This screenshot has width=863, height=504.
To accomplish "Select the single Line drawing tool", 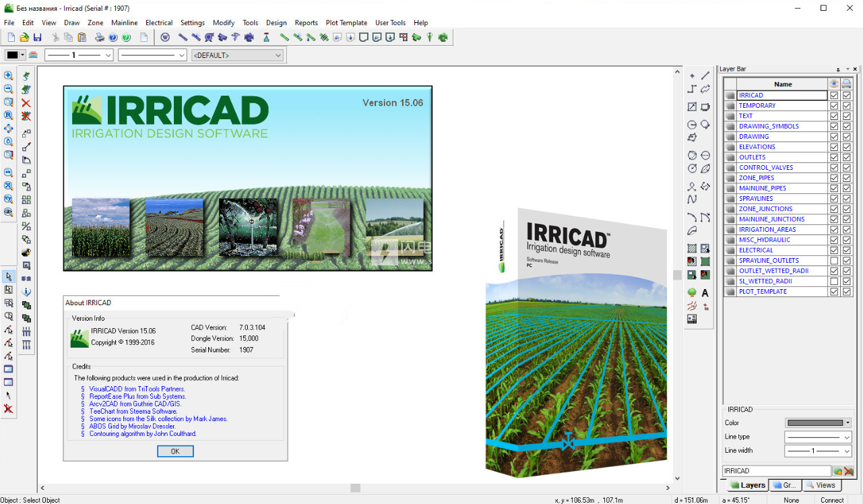I will (705, 75).
